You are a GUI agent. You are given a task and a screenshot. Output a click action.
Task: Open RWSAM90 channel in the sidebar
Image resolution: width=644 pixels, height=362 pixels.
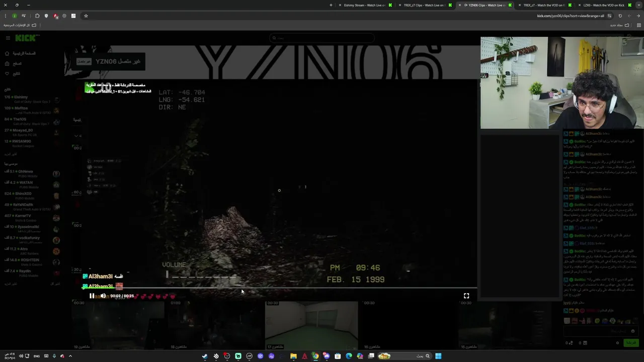point(31,143)
